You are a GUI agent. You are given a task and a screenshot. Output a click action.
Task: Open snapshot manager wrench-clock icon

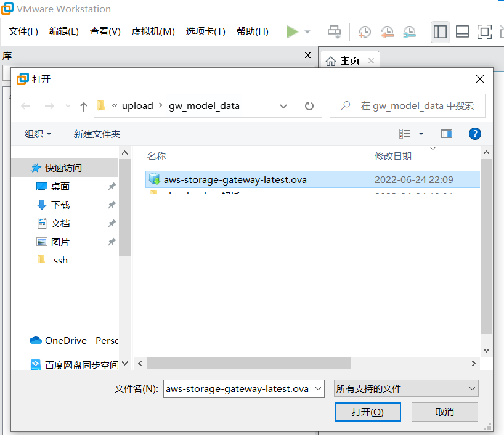[x=410, y=32]
